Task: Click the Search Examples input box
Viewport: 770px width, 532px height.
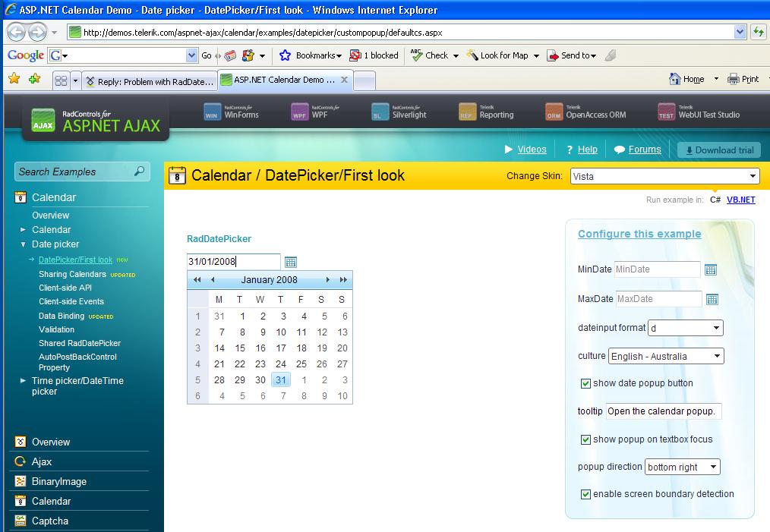Action: tap(74, 172)
